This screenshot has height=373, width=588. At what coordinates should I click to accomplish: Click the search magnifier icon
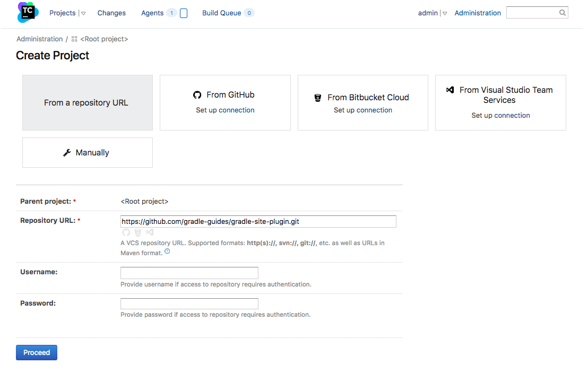pyautogui.click(x=563, y=13)
